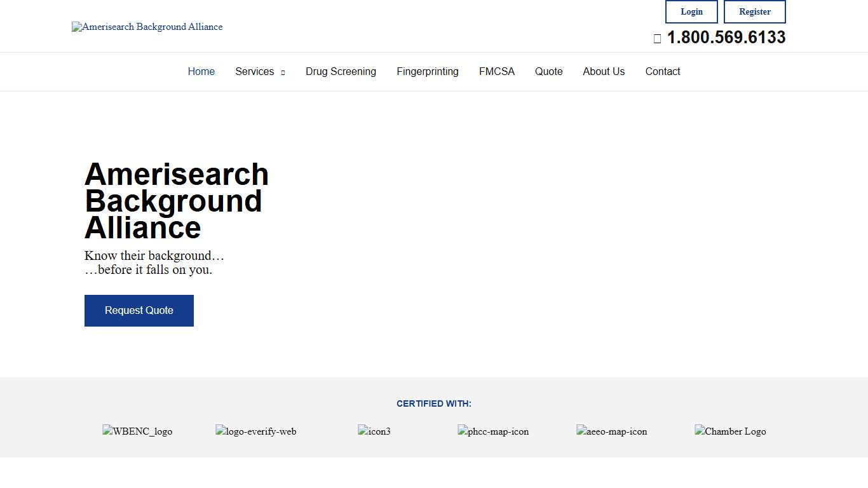Call 1.800.569.6133 by clicking the number
The image size is (868, 488).
coord(726,37)
